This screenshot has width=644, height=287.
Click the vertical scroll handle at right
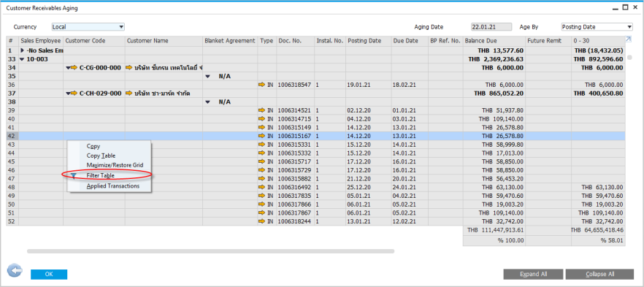point(629,58)
